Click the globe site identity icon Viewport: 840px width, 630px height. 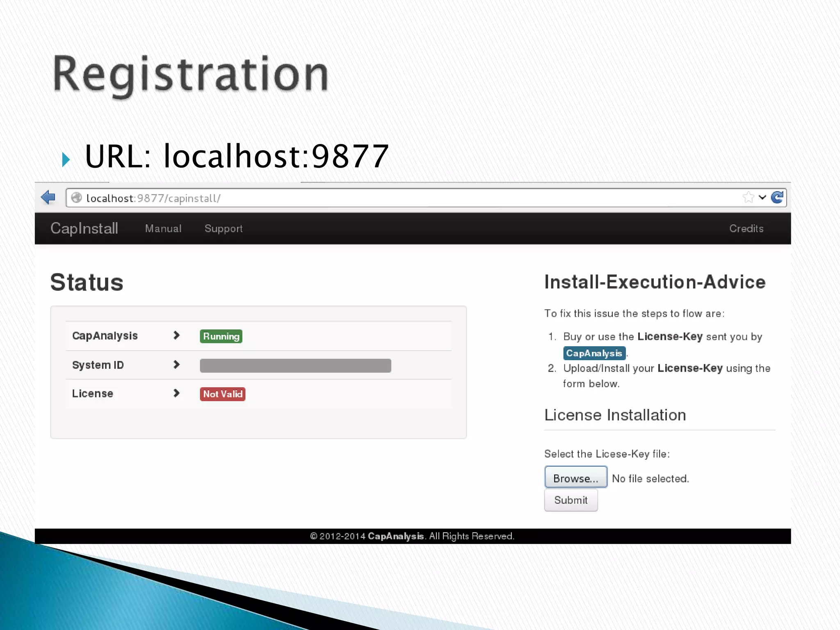(76, 198)
